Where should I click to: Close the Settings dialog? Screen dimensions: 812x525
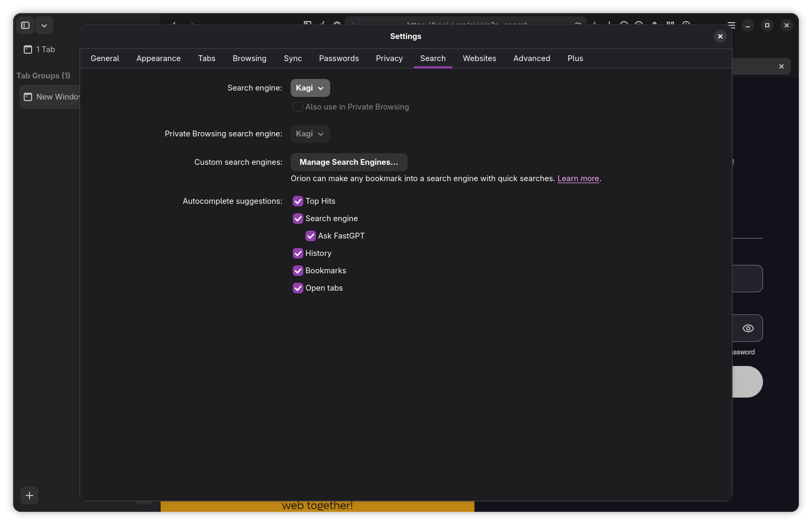[720, 36]
